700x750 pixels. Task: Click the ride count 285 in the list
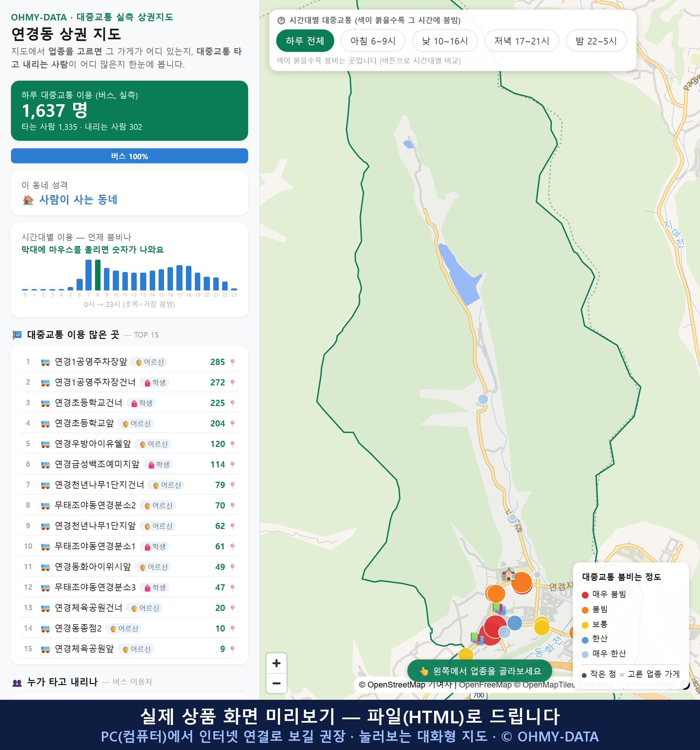(x=217, y=362)
